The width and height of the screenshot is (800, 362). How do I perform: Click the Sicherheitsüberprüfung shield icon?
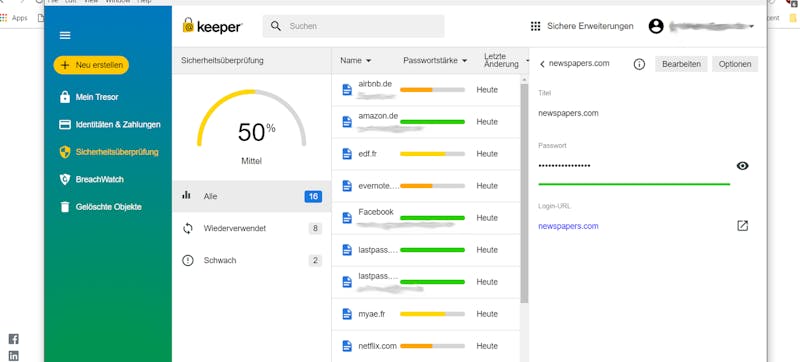[65, 152]
